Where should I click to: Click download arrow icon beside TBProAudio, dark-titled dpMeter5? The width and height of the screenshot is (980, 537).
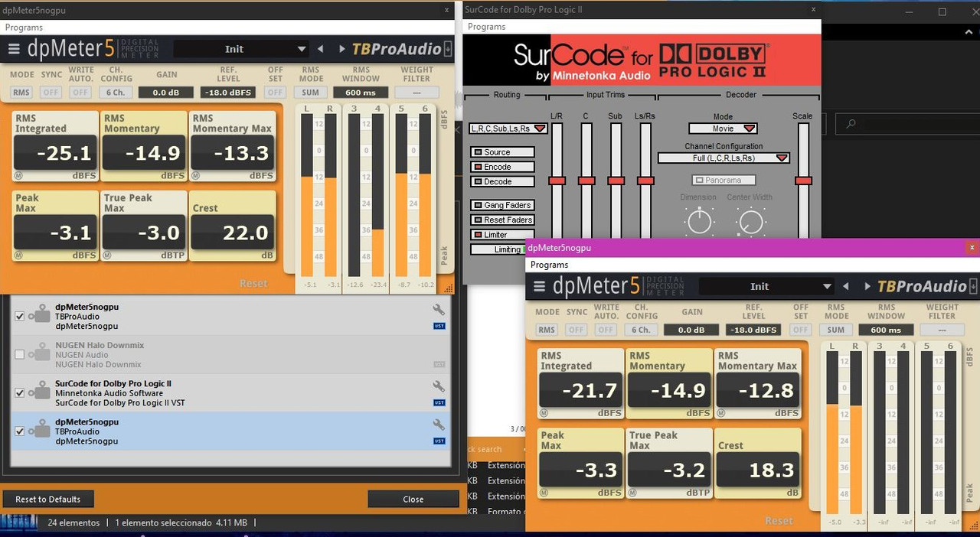[x=449, y=49]
